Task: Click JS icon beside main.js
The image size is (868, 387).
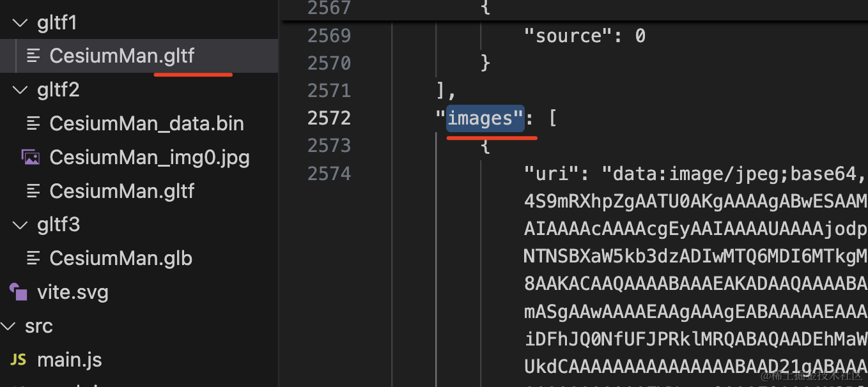Action: pos(19,360)
